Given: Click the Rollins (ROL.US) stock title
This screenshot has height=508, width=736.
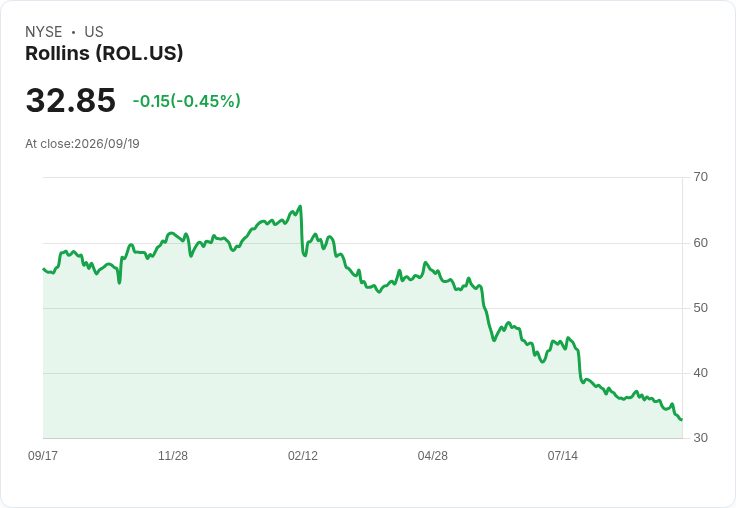Looking at the screenshot, I should click(104, 53).
